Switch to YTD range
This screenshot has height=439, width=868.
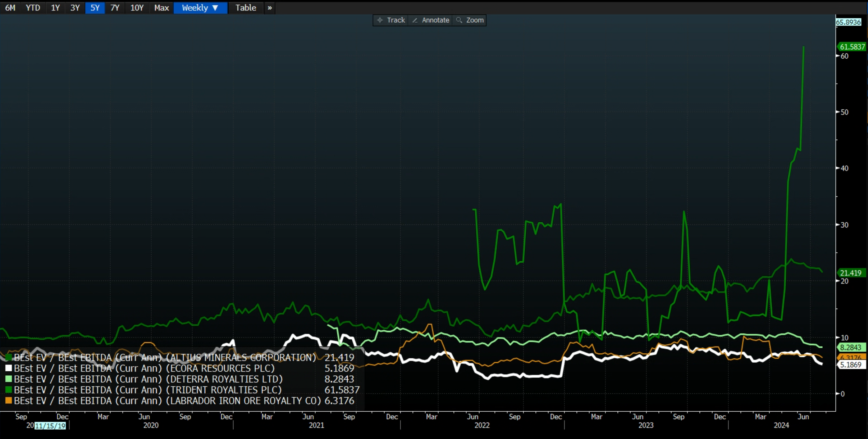click(33, 8)
